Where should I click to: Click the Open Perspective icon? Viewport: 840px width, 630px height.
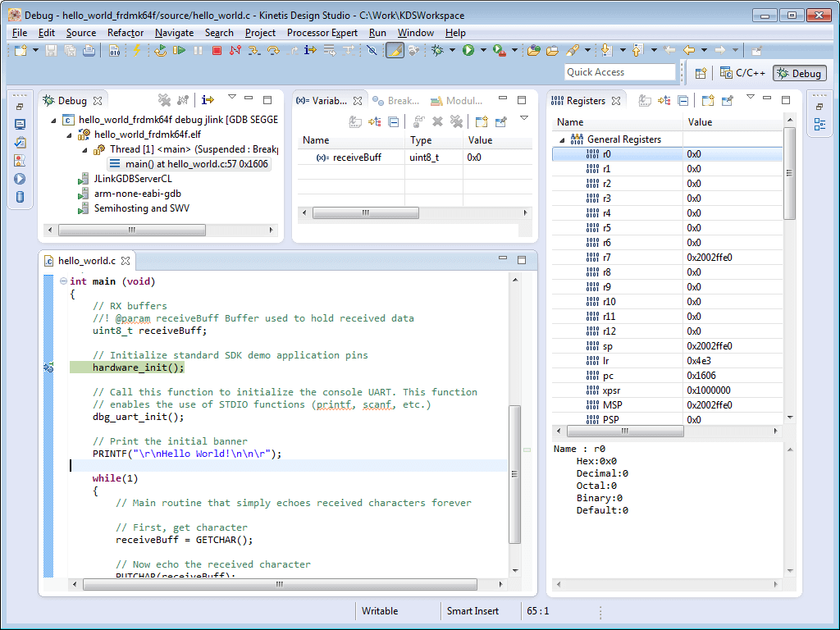coord(701,73)
